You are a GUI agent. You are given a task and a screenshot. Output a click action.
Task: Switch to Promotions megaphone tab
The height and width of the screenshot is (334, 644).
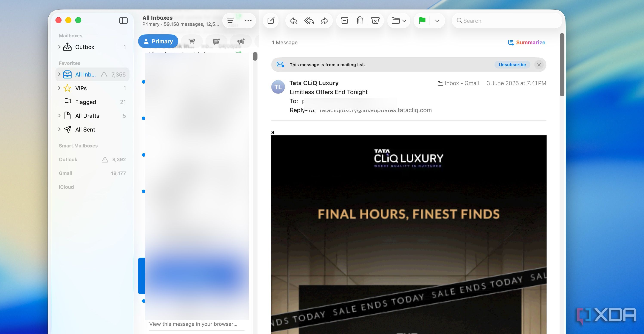point(241,41)
